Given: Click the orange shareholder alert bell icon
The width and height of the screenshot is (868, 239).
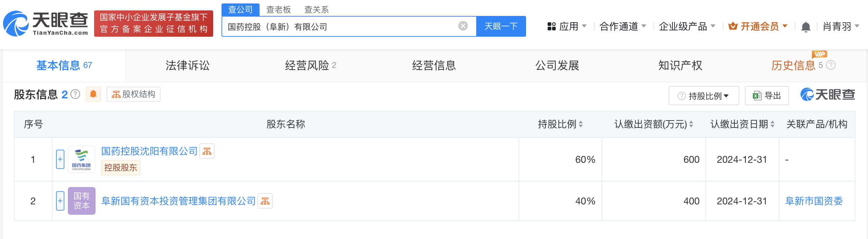Looking at the screenshot, I should [x=93, y=94].
